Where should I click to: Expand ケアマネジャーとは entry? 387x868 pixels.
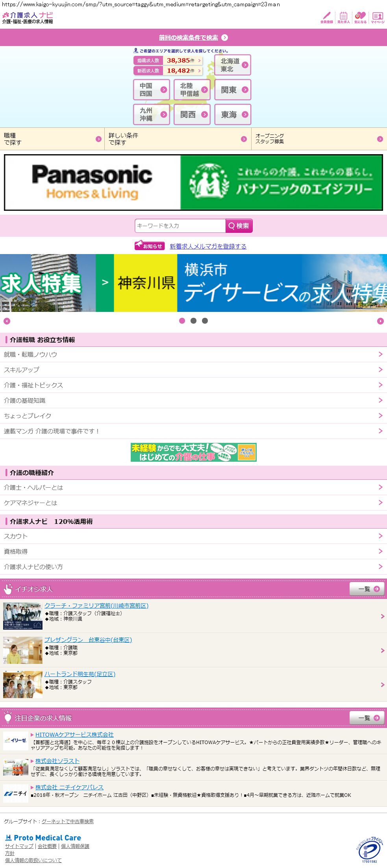pyautogui.click(x=193, y=503)
